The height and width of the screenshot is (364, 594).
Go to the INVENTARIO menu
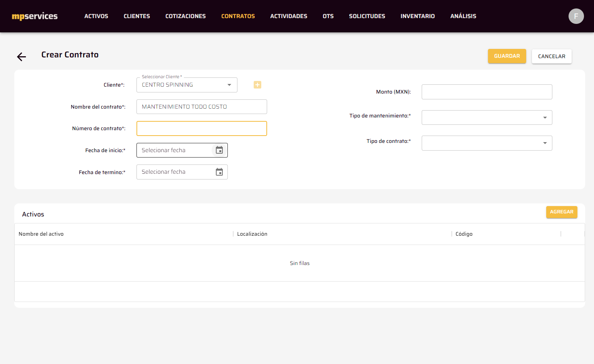tap(417, 16)
